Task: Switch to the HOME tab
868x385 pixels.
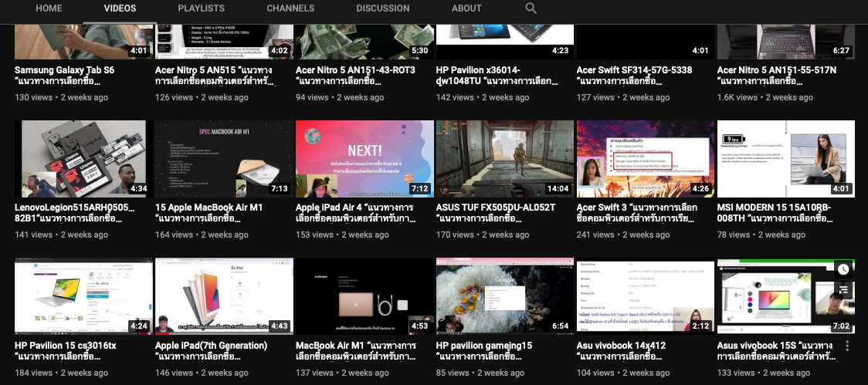Action: point(49,8)
